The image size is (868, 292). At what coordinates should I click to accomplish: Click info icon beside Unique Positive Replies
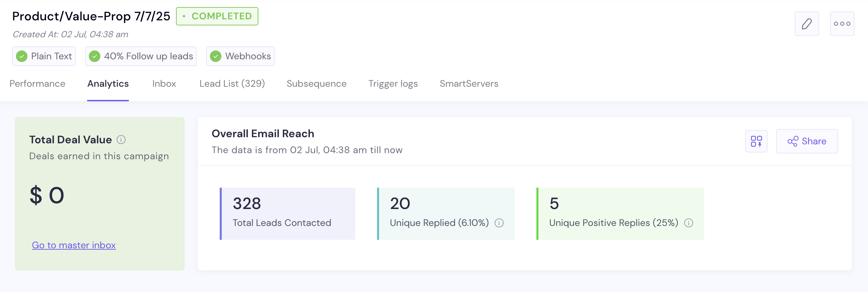689,223
